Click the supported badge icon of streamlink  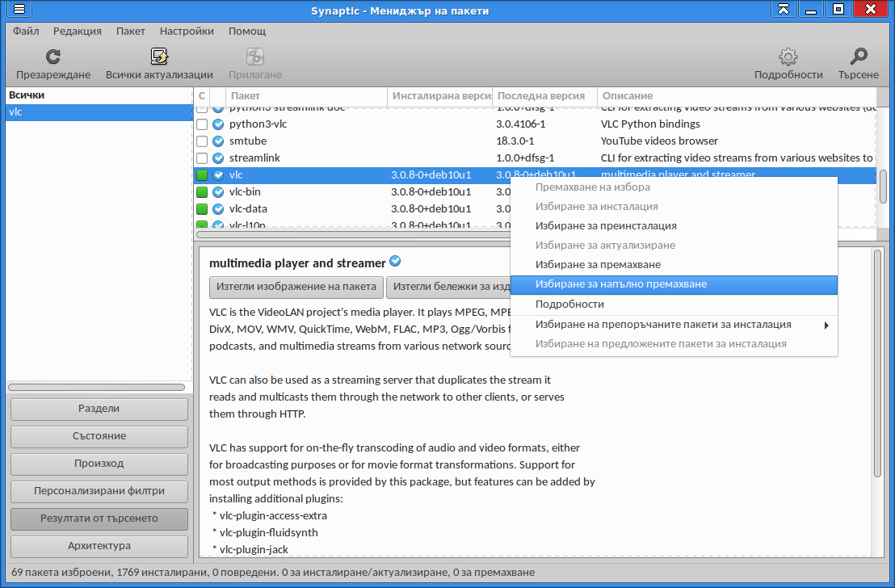(218, 158)
